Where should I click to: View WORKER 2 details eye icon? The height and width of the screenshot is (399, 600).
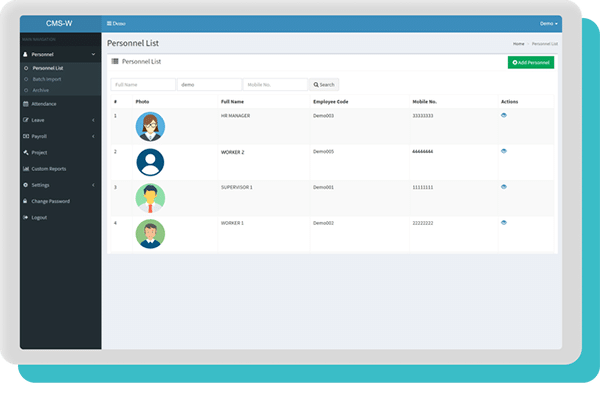[x=504, y=151]
